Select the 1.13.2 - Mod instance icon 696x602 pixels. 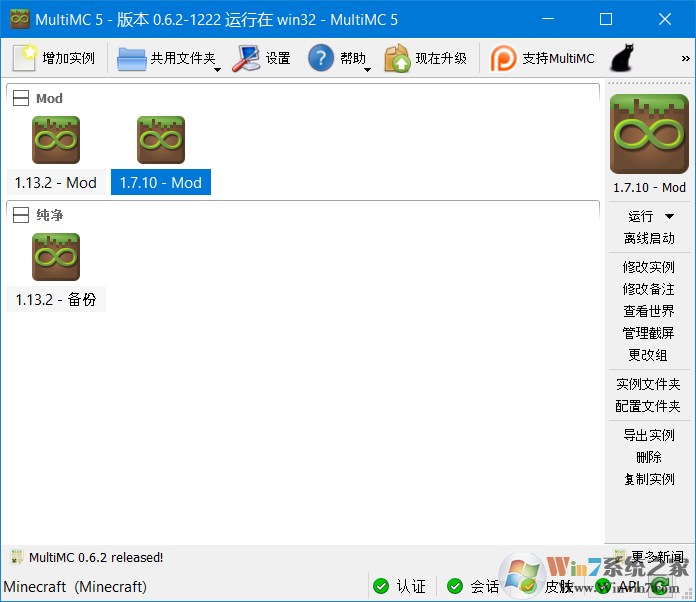pyautogui.click(x=56, y=140)
